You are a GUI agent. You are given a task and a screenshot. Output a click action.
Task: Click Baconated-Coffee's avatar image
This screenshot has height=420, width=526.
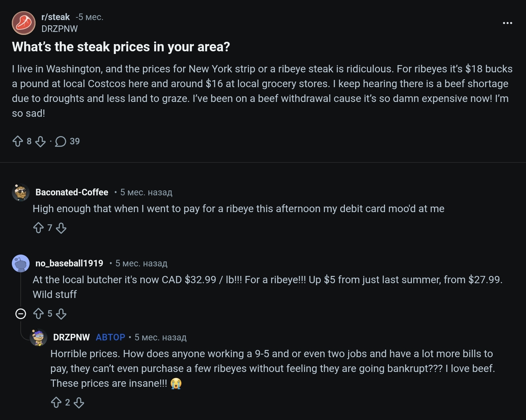pyautogui.click(x=21, y=192)
